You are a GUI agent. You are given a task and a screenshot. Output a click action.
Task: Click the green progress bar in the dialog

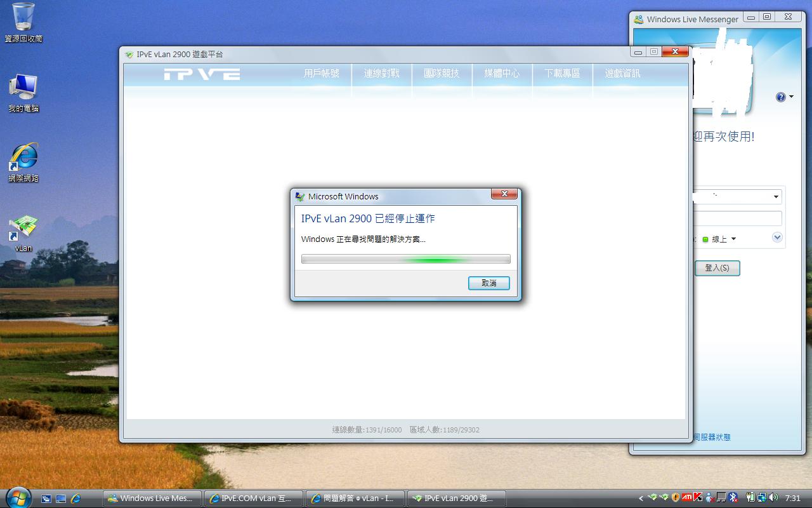click(405, 259)
